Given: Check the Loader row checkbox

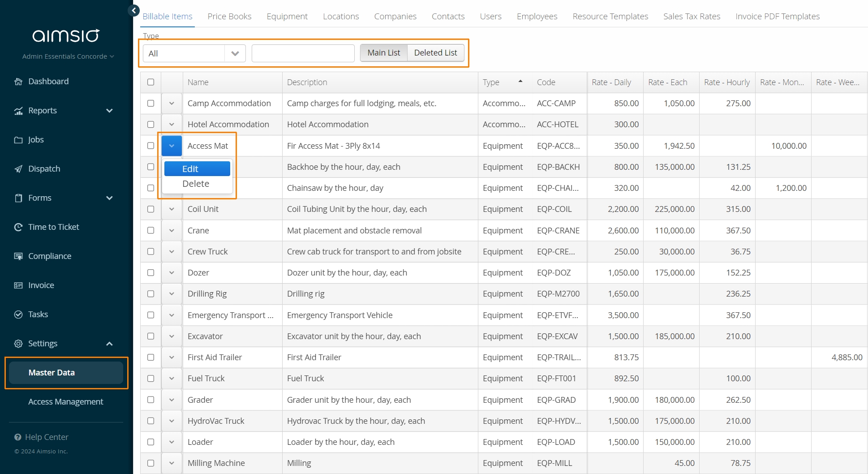Looking at the screenshot, I should tap(151, 442).
